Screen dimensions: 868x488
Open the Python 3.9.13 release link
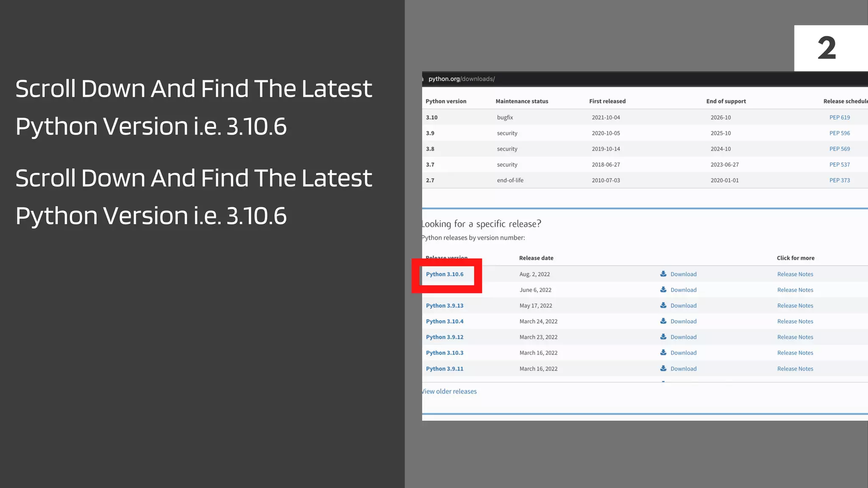pyautogui.click(x=445, y=306)
